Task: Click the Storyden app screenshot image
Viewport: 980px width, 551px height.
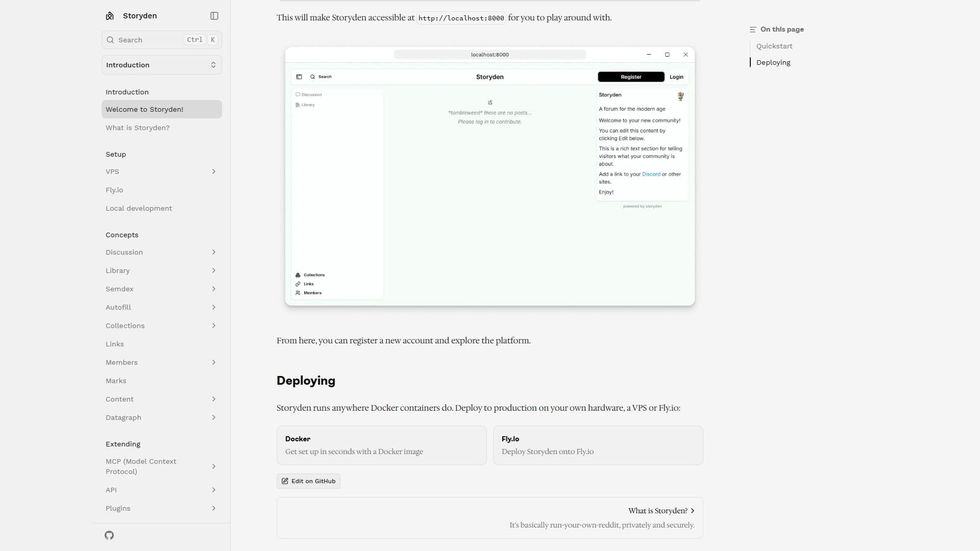Action: click(489, 176)
